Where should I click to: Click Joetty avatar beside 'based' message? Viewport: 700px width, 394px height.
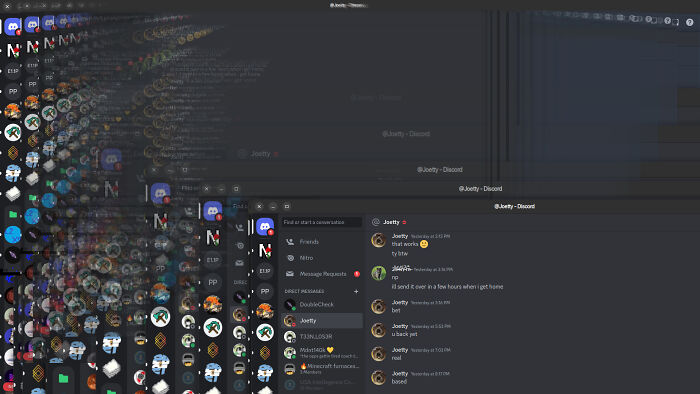pyautogui.click(x=379, y=377)
